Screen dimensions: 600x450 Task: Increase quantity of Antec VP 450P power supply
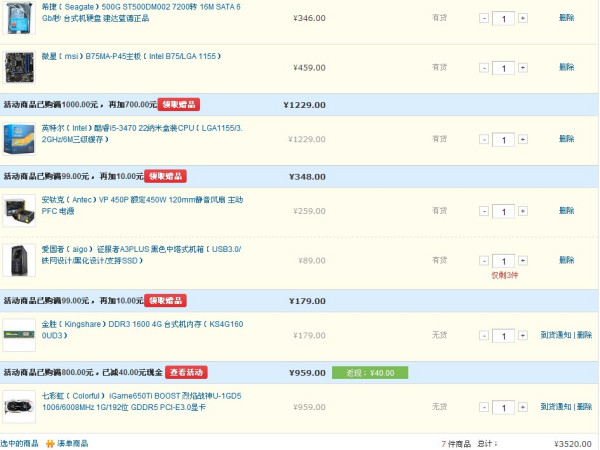pos(523,211)
